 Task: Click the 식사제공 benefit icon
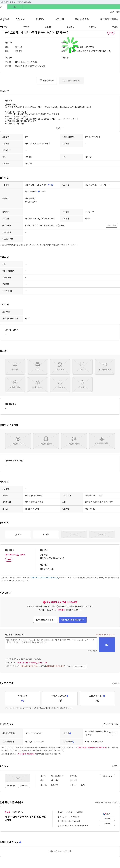82,384
